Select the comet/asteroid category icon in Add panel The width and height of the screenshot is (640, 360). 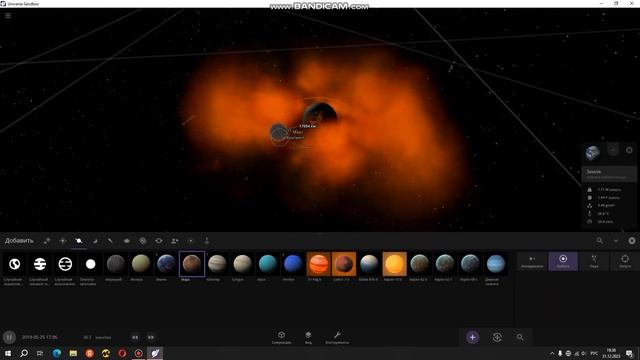click(111, 241)
